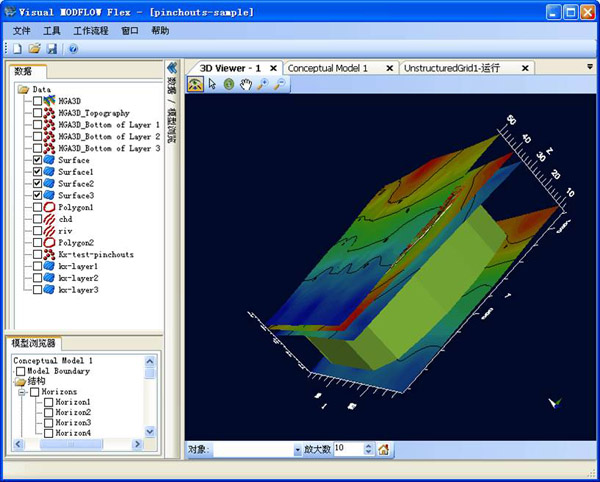
Task: Open the 对象 object dropdown
Action: (297, 449)
